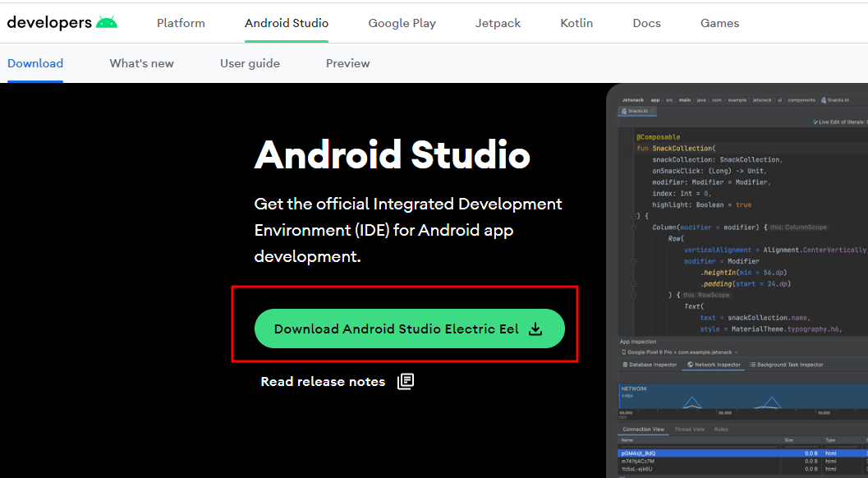The width and height of the screenshot is (868, 478).
Task: Select the Network Inspector tab in IDE image
Action: click(714, 365)
